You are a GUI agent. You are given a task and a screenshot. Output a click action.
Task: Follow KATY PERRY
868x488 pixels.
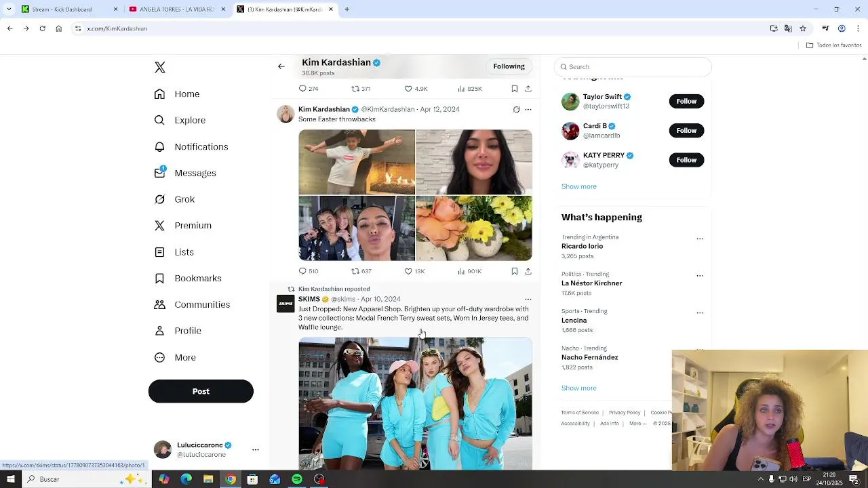coord(686,160)
